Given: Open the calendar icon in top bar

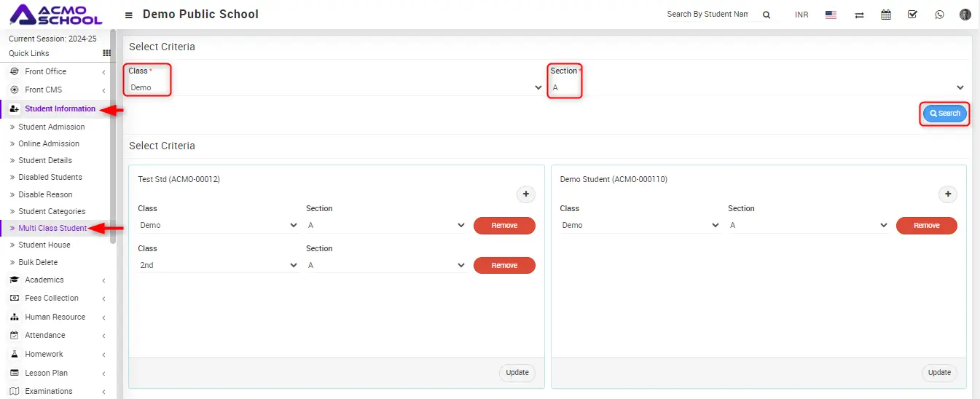Looking at the screenshot, I should [x=886, y=15].
